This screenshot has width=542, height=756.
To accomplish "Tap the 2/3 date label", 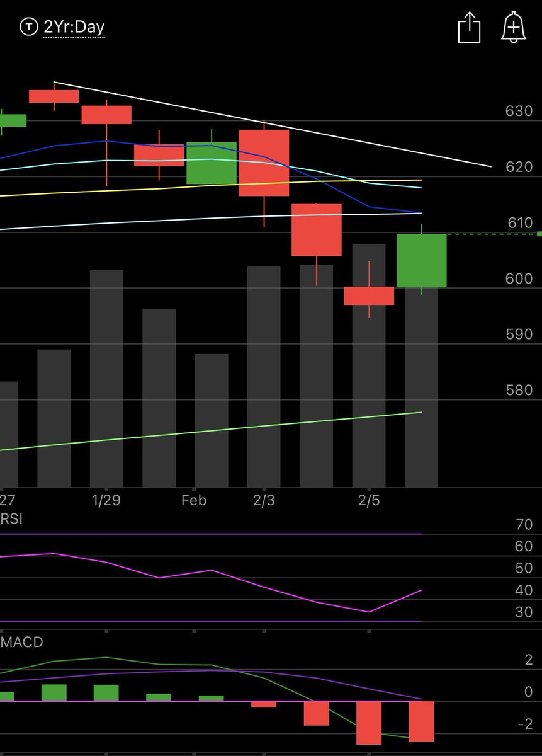I will 264,500.
